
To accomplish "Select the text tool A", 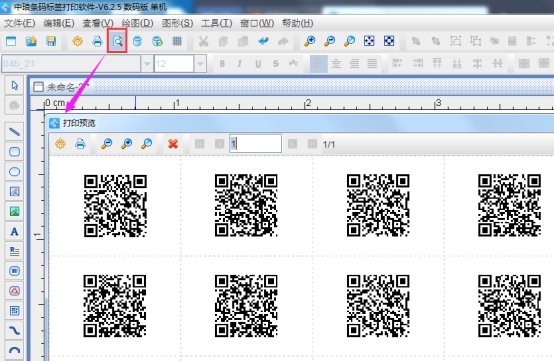I will click(x=14, y=232).
